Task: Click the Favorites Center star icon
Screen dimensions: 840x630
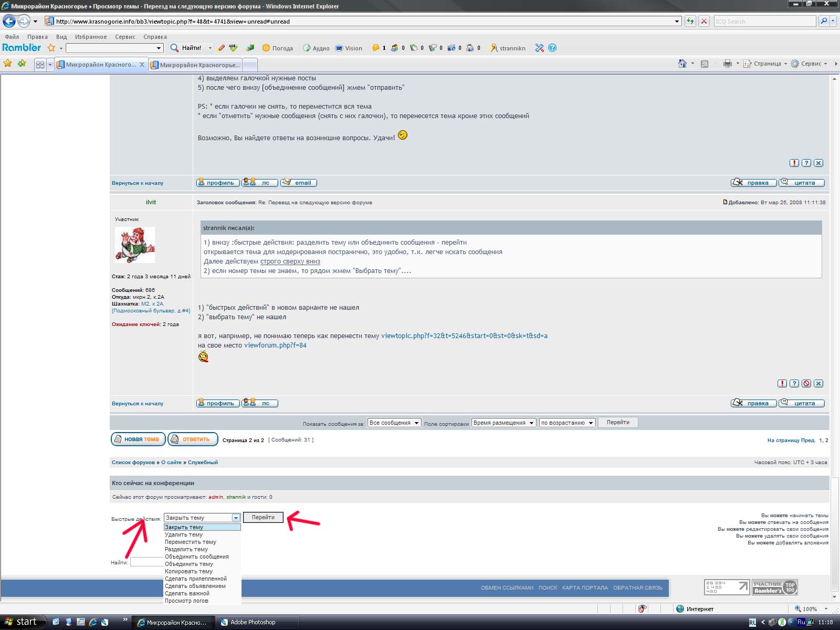Action: click(x=7, y=64)
